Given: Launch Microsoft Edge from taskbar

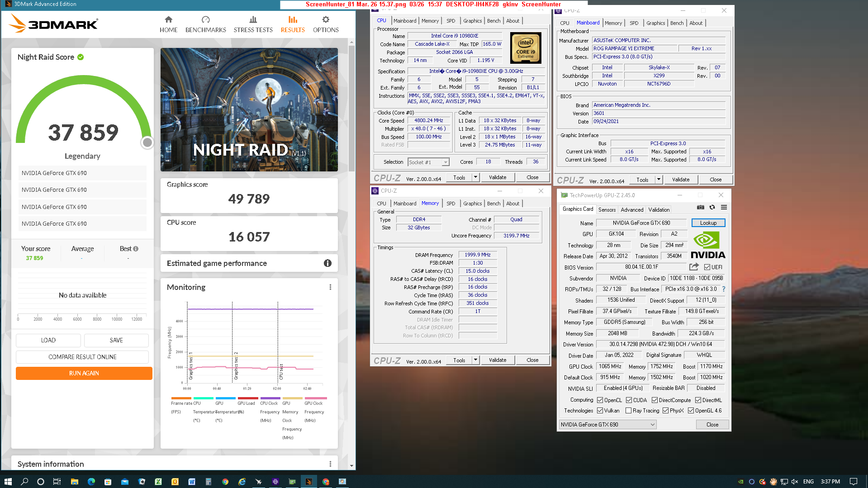Looking at the screenshot, I should (91, 481).
